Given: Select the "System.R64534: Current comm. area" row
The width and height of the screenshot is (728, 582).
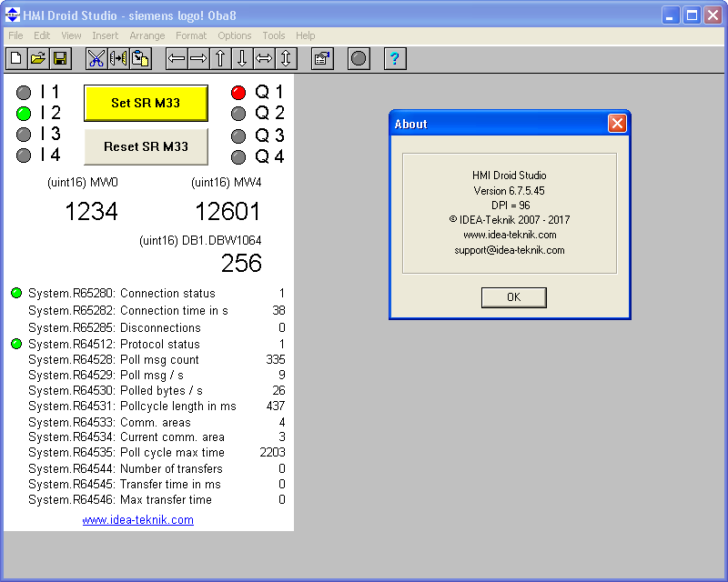Looking at the screenshot, I should (x=157, y=437).
